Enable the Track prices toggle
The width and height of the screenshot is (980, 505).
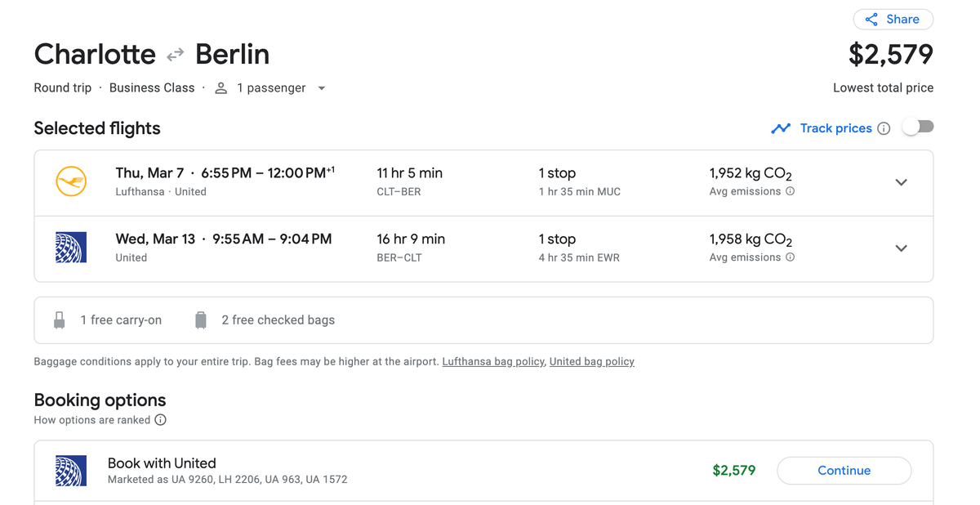pos(918,127)
